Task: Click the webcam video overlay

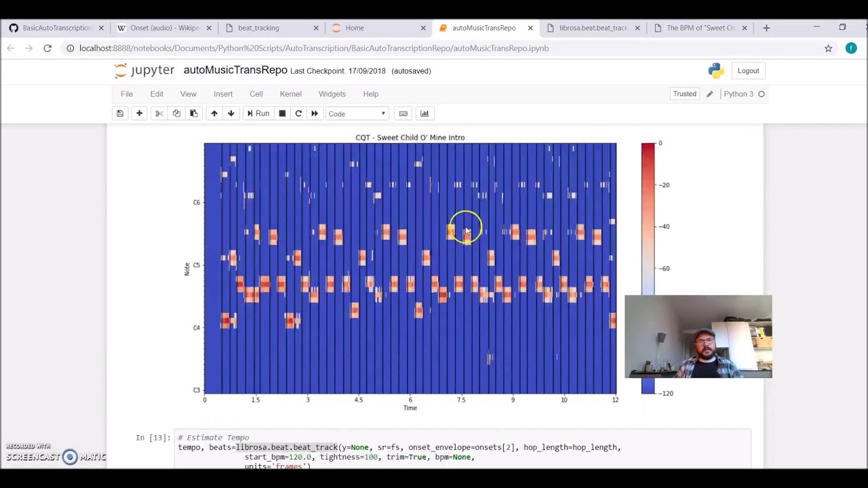Action: [x=698, y=337]
